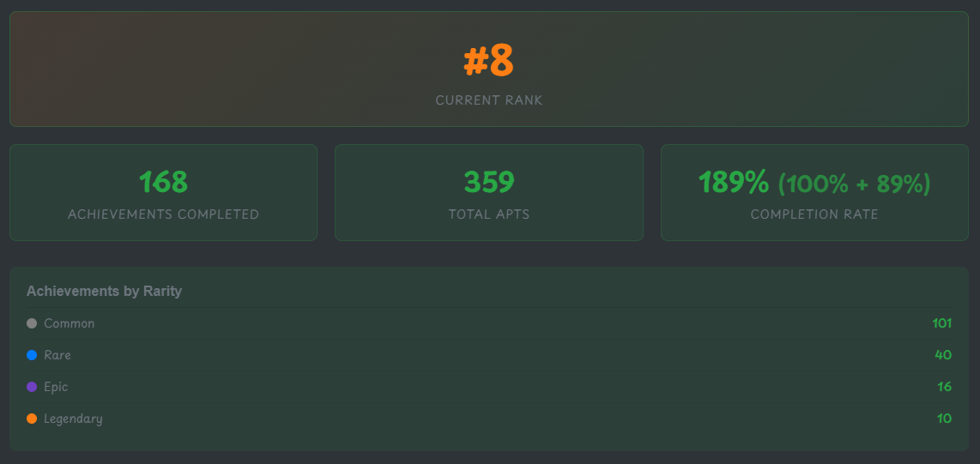
Task: Select the #8 rank number
Action: 489,61
